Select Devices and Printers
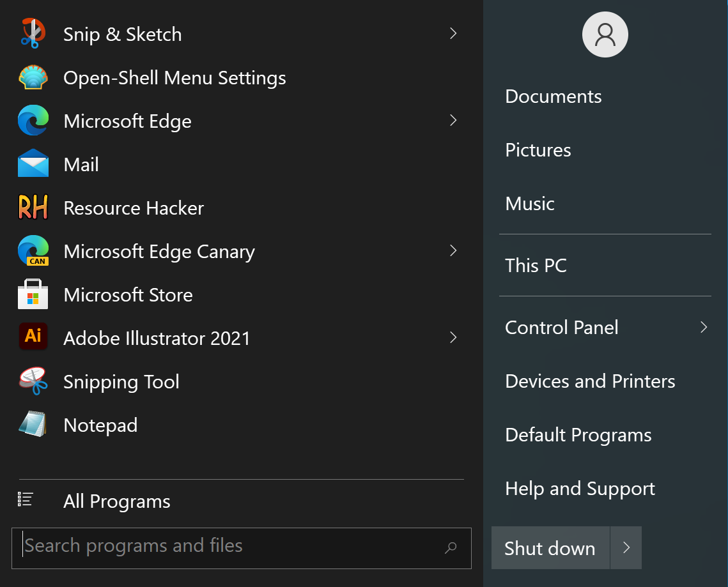Image resolution: width=728 pixels, height=587 pixels. 590,381
